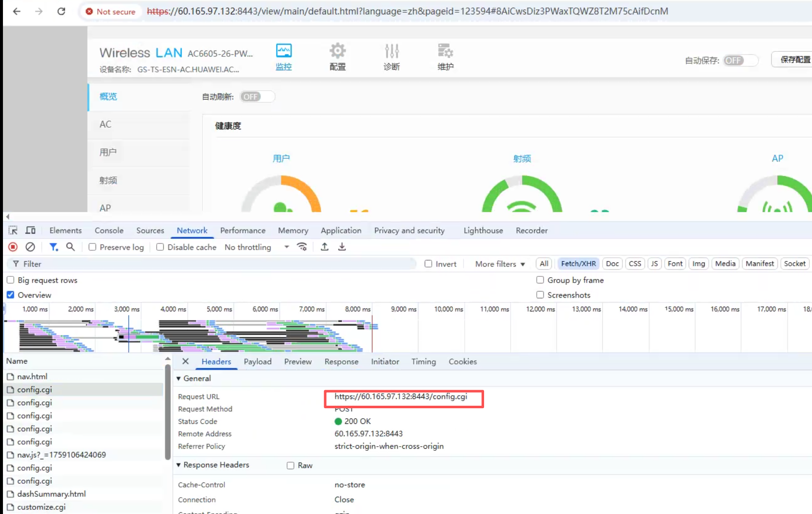Collapse the General section triangle
The height and width of the screenshot is (514, 812).
point(179,378)
